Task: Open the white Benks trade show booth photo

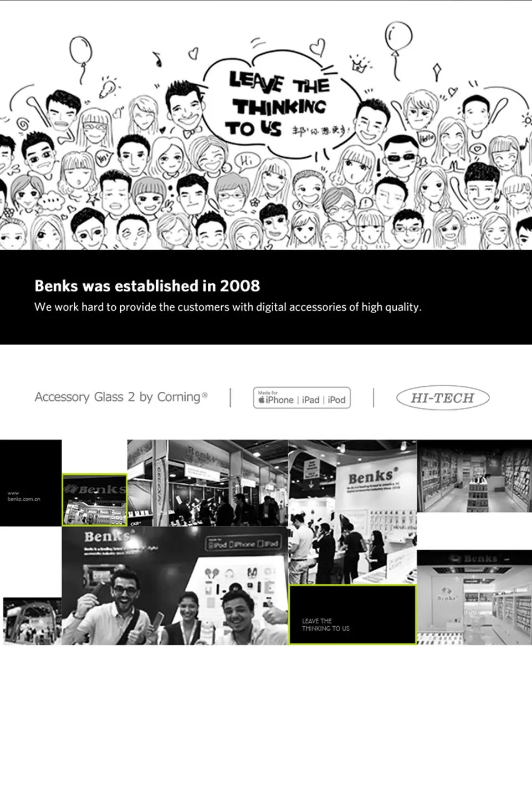Action: (x=352, y=512)
